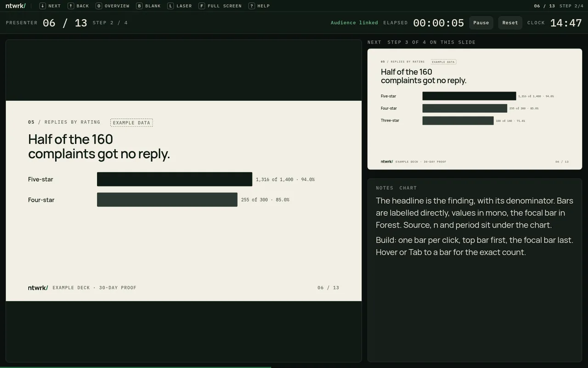
Task: Blank the screen with the B key icon
Action: pos(139,6)
